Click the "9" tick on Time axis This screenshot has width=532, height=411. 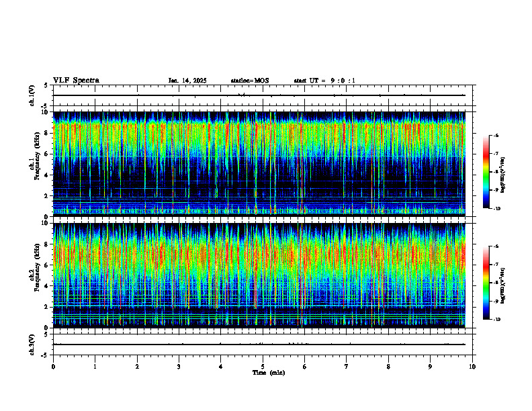(430, 367)
